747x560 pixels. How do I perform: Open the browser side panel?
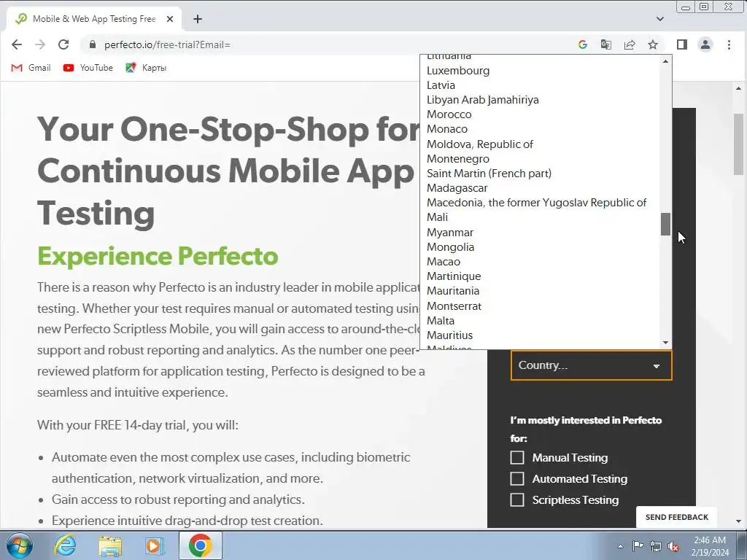[x=682, y=44]
